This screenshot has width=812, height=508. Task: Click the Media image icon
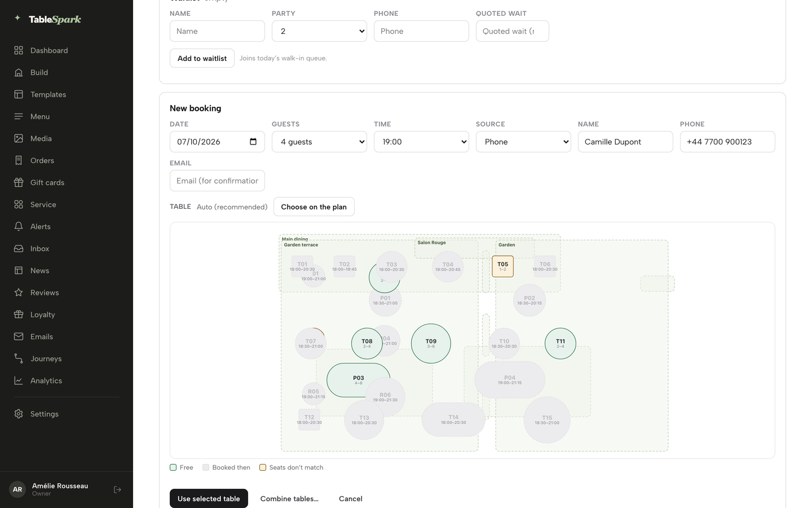pyautogui.click(x=19, y=138)
